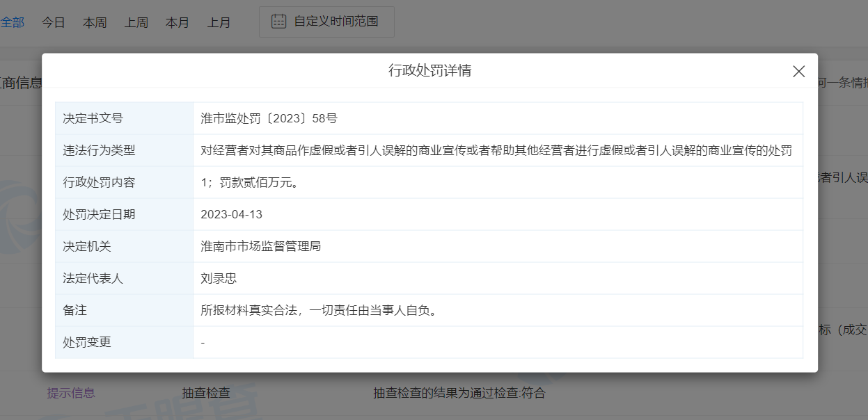Click the calendar icon in 自定义时间范围
Image resolution: width=868 pixels, height=420 pixels.
pos(278,22)
